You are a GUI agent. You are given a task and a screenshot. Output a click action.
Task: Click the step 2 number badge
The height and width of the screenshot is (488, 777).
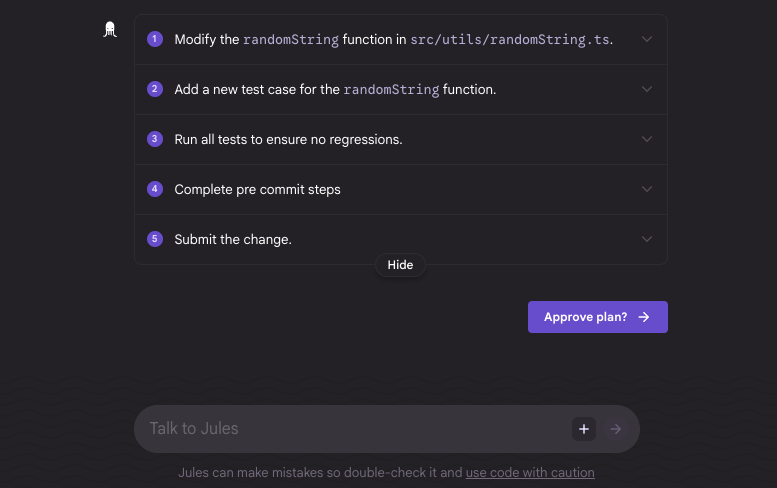pos(155,89)
